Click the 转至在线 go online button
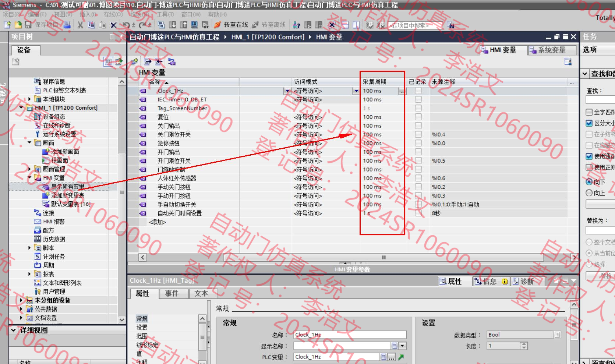This screenshot has height=364, width=615. (x=231, y=25)
